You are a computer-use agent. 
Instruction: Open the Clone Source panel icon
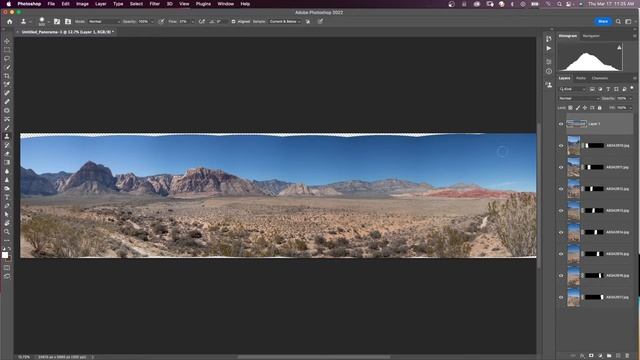pos(68,22)
